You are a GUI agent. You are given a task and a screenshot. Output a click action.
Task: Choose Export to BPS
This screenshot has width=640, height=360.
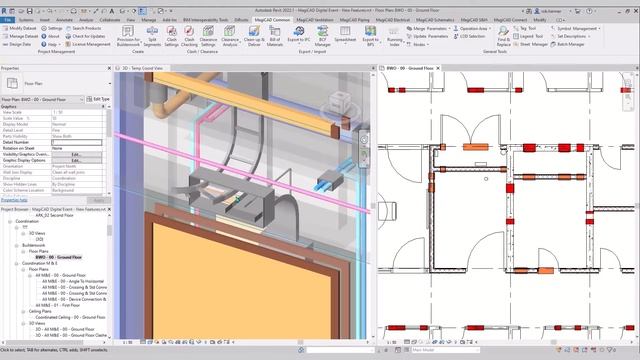pos(370,36)
